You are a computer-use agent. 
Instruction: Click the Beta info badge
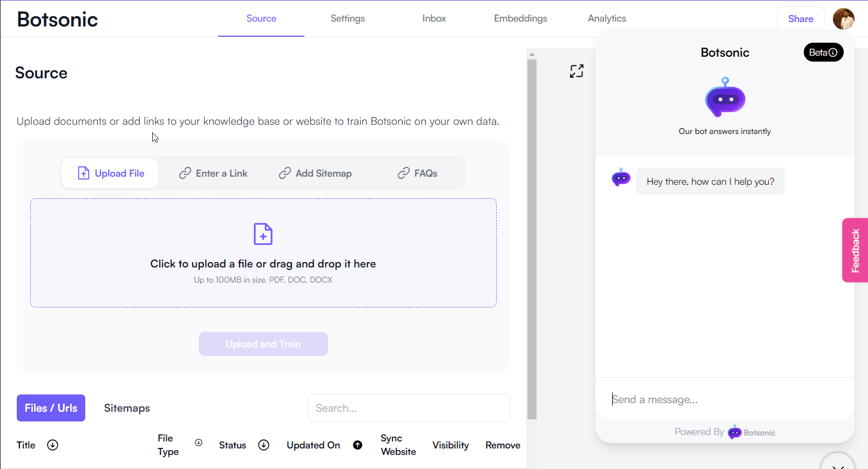coord(823,52)
